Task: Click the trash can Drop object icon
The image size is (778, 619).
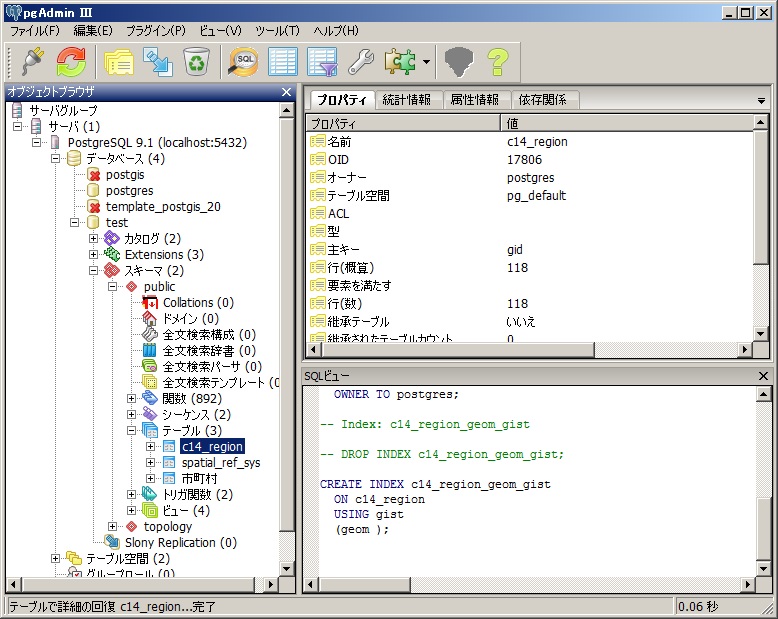Action: 196,62
